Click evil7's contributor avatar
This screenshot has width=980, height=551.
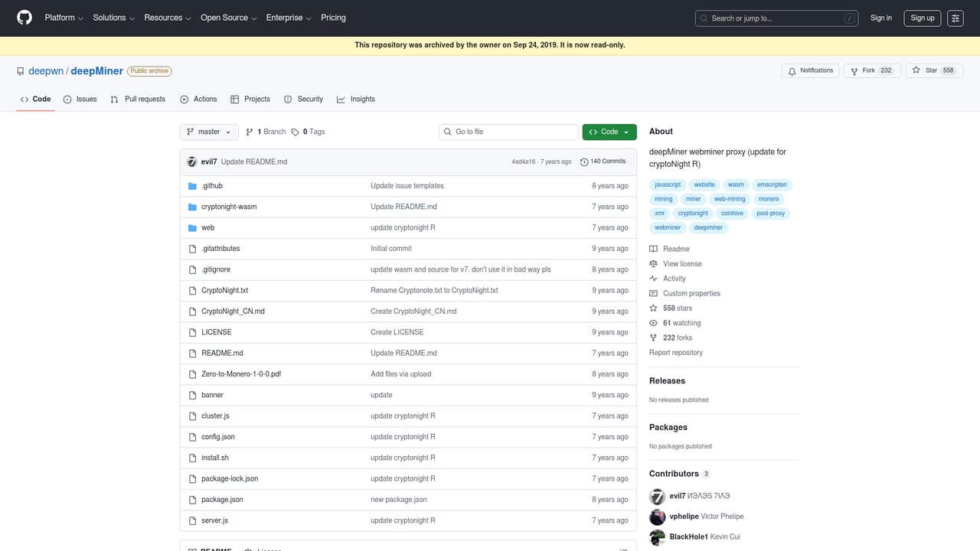[x=657, y=496]
